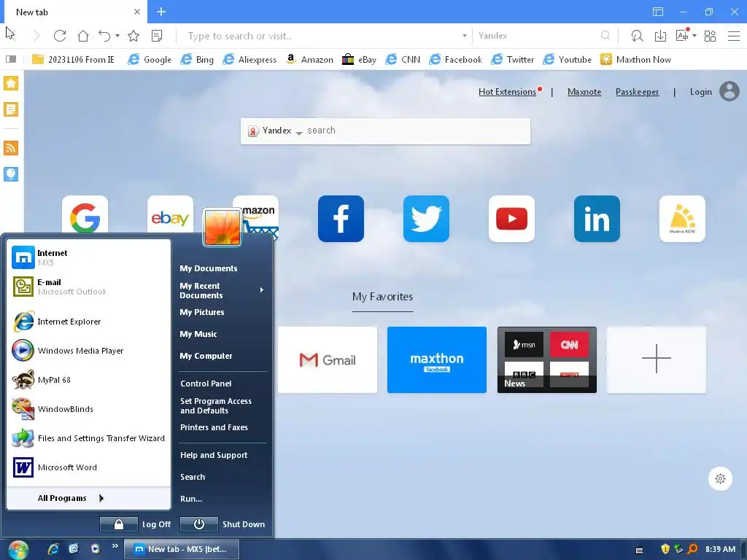Open the translate toolbar icon
Image resolution: width=747 pixels, height=560 pixels.
pos(682,35)
